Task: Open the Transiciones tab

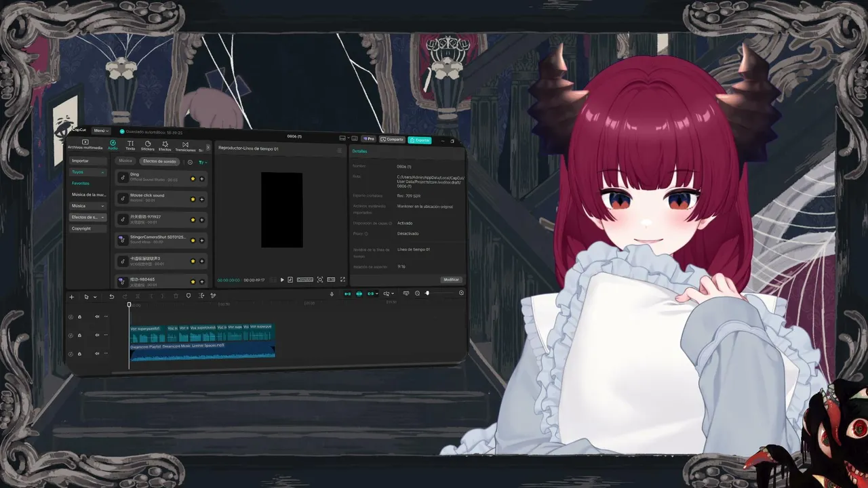Action: (185, 146)
